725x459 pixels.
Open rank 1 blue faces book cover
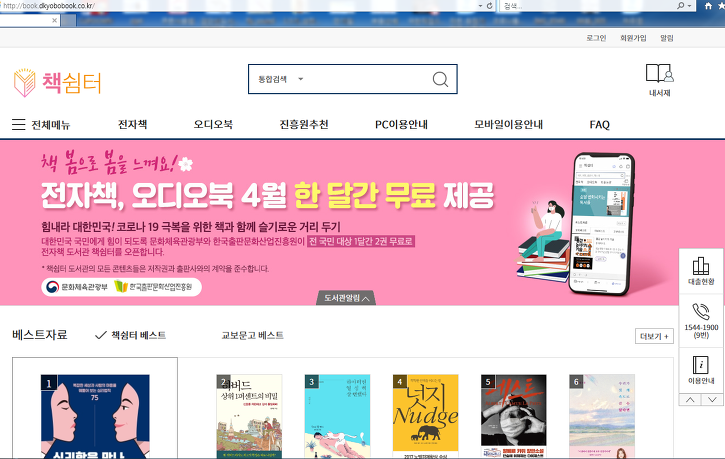click(x=95, y=416)
